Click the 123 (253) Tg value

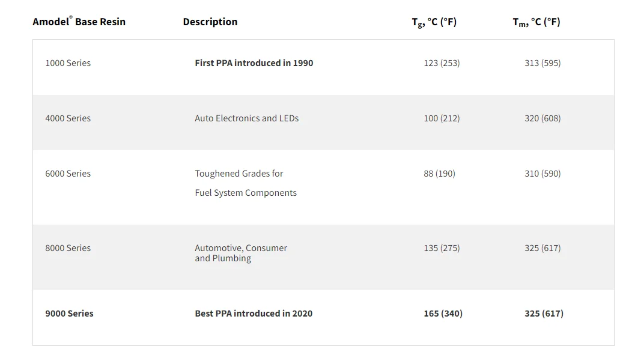click(x=442, y=63)
